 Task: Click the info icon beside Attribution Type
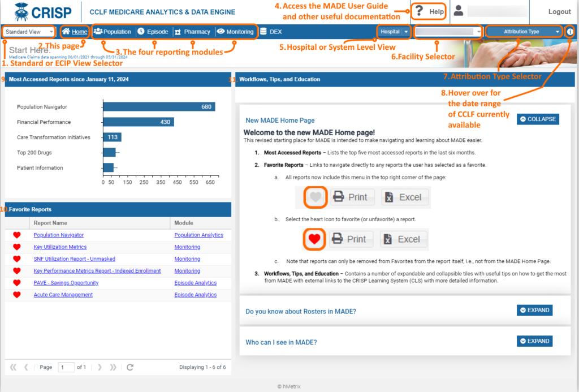click(569, 32)
